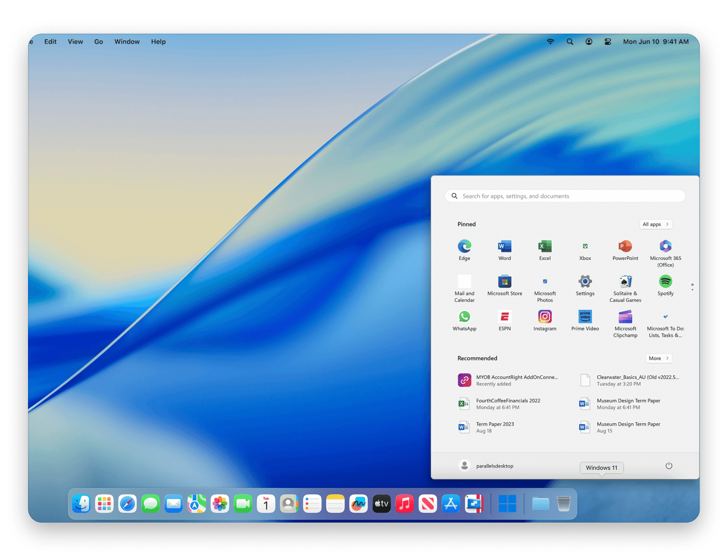
Task: Launch Spotify from pinned apps
Action: (665, 286)
